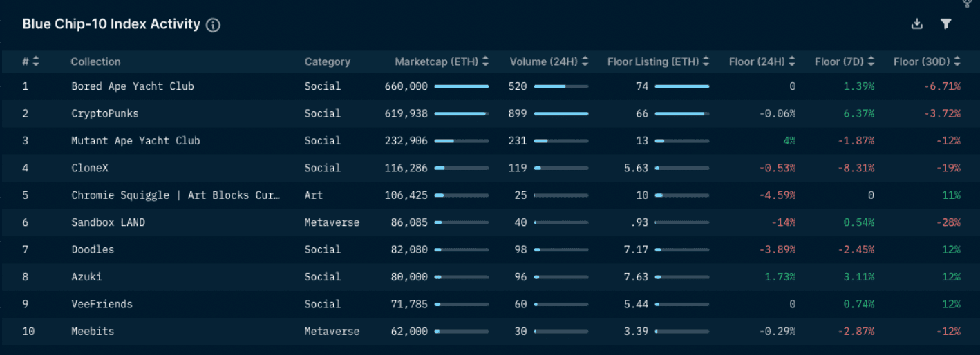The image size is (980, 355).
Task: Click Metaverse category in Meebits row
Action: pos(332,332)
